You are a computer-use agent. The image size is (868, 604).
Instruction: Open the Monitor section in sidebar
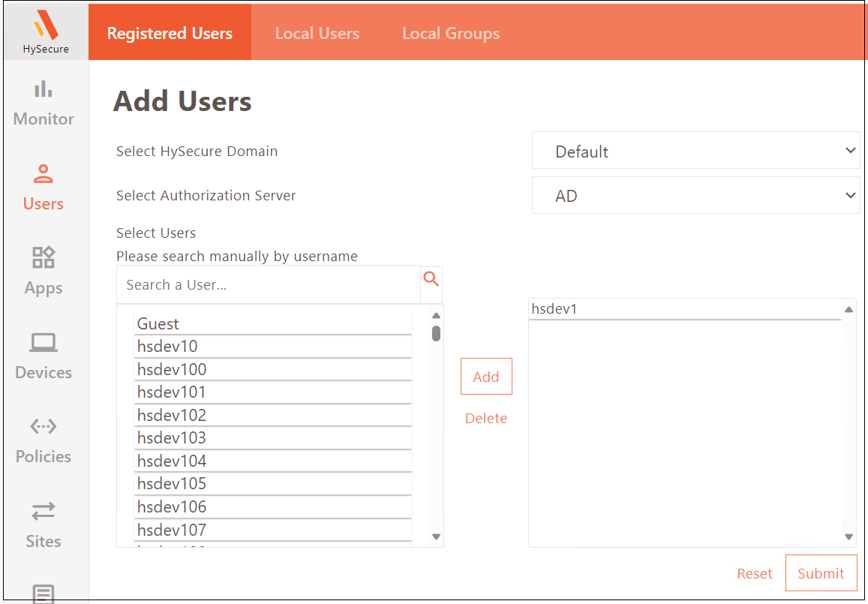(44, 103)
